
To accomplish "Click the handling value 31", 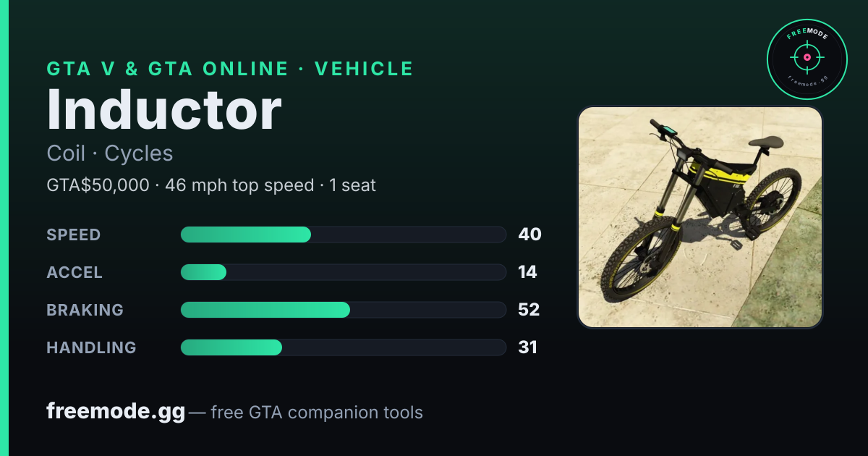I will coord(527,347).
